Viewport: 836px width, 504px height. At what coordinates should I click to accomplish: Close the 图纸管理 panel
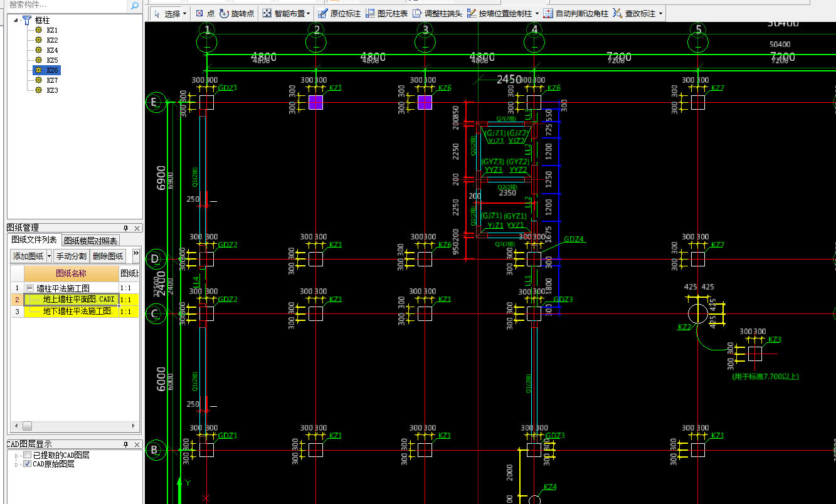[x=137, y=228]
